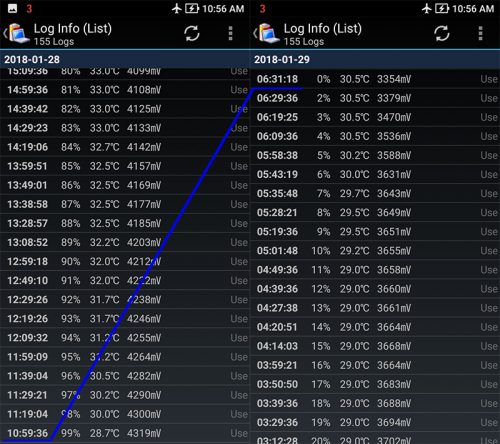Viewport: 500px width, 444px height.
Task: Select log row 11:29:21 97%
Action: [x=125, y=395]
